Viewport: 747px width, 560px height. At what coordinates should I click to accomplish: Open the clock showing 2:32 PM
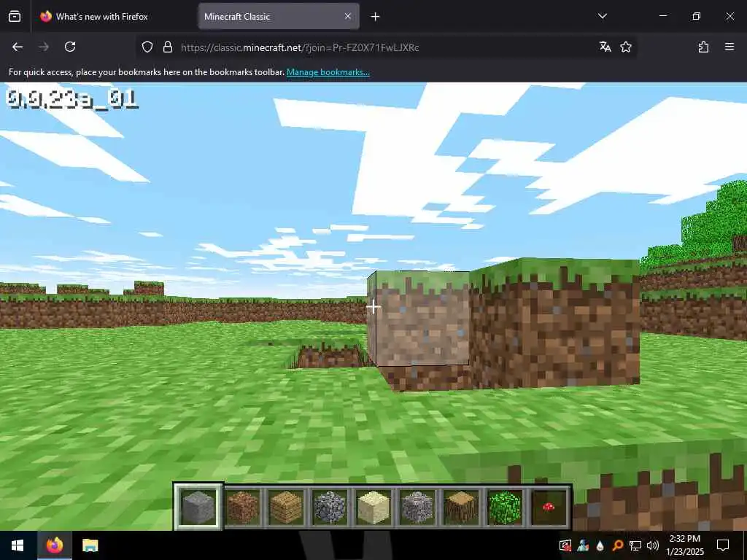pyautogui.click(x=684, y=545)
